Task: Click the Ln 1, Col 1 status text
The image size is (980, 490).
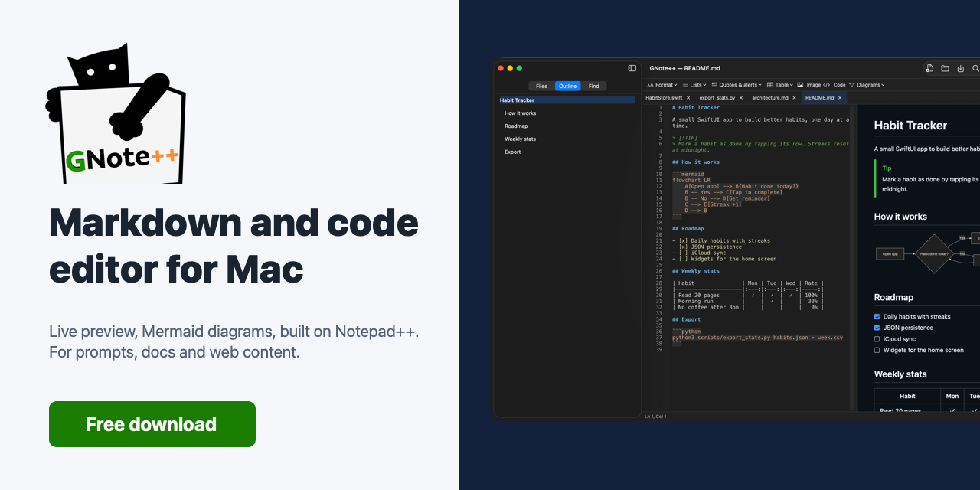Action: coord(655,416)
